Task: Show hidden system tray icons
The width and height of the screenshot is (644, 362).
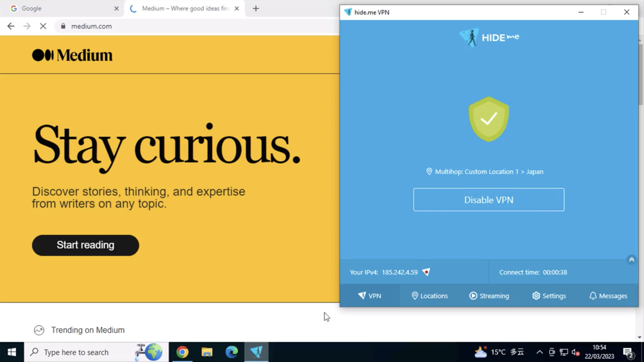Action: point(539,352)
